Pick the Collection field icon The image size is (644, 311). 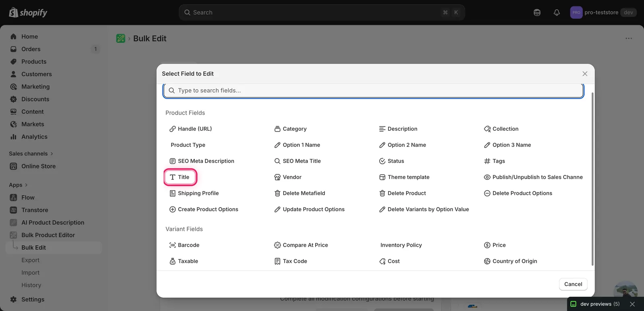coord(487,129)
